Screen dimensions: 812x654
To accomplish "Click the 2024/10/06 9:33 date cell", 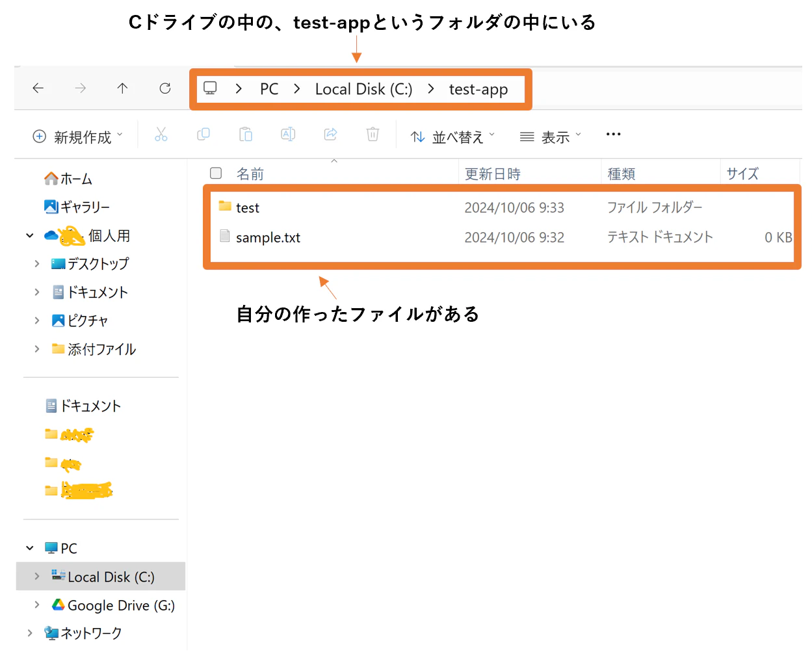I will point(514,207).
